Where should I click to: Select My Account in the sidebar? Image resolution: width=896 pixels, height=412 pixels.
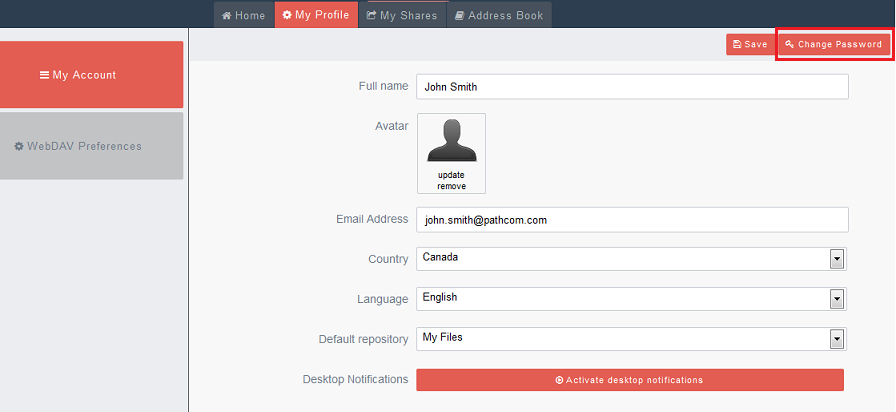[91, 74]
